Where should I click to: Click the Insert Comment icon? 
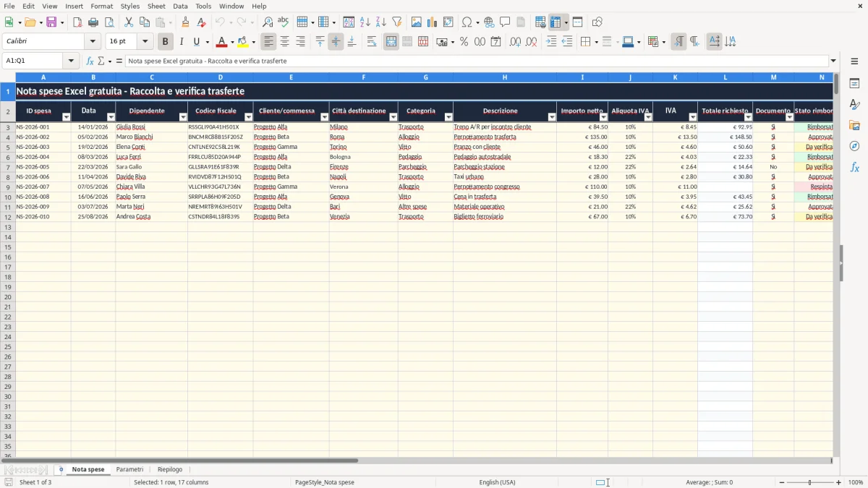point(505,22)
